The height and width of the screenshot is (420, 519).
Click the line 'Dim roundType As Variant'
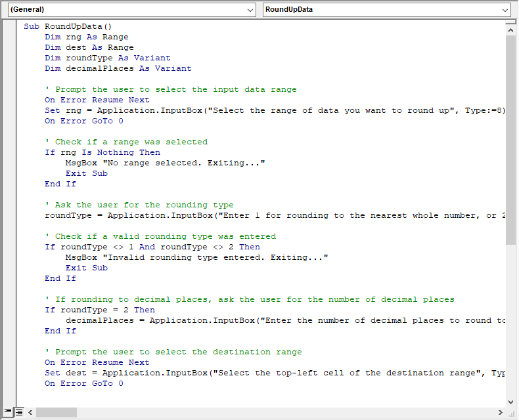pyautogui.click(x=108, y=58)
